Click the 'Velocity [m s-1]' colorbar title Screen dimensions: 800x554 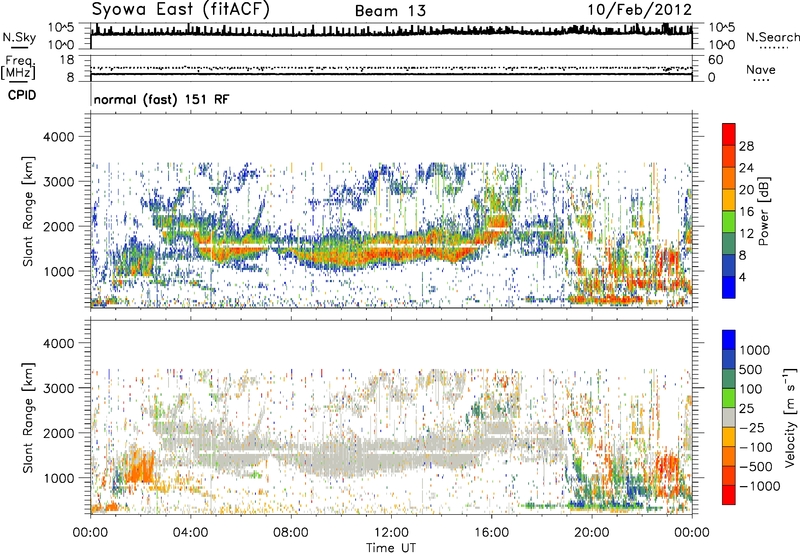pyautogui.click(x=790, y=417)
